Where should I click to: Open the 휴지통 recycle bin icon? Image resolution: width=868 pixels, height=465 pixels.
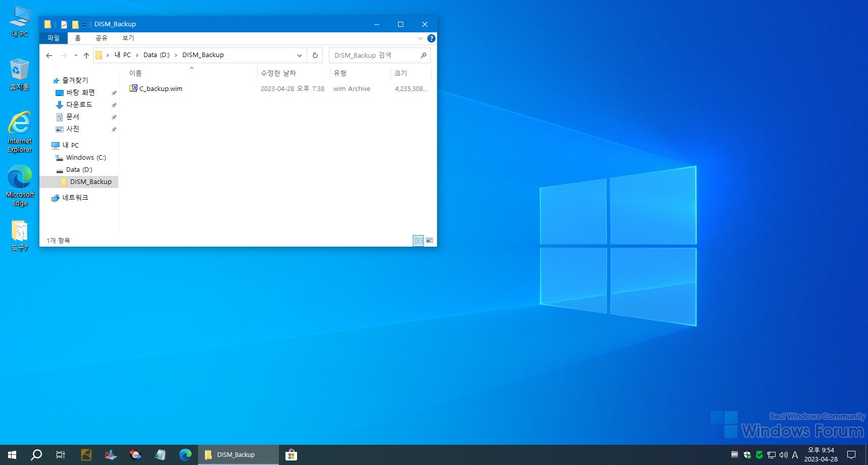coord(20,74)
